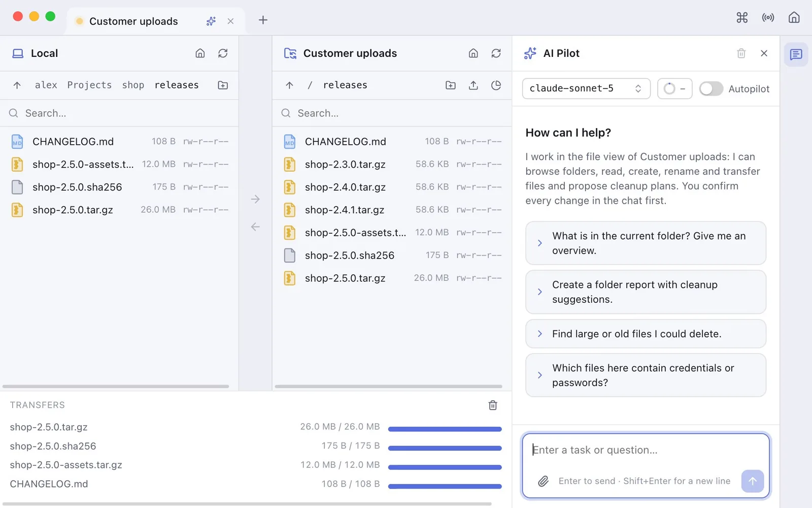This screenshot has width=812, height=508.
Task: Create new remote folder in Customer uploads
Action: (451, 85)
